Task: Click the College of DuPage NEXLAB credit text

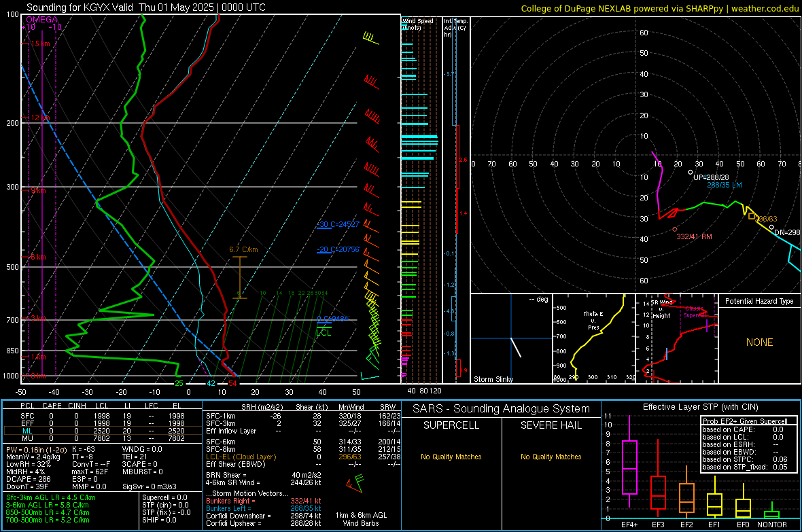Action: 659,8
